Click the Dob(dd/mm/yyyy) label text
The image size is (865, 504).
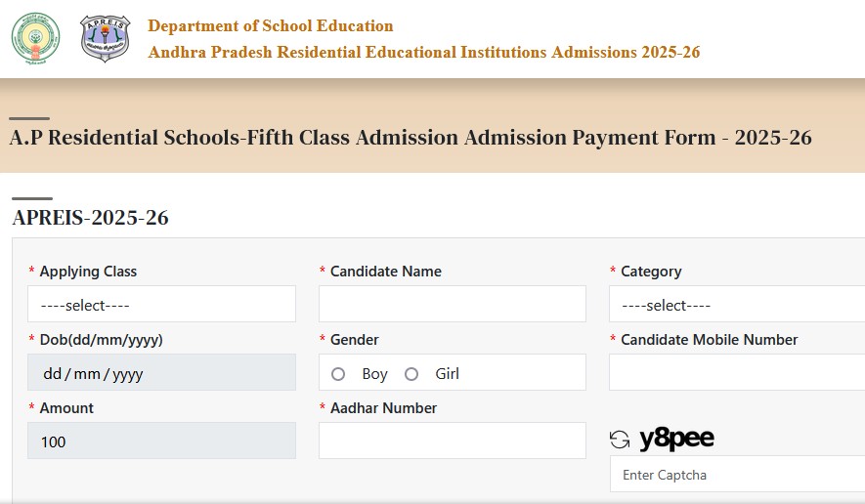click(101, 340)
